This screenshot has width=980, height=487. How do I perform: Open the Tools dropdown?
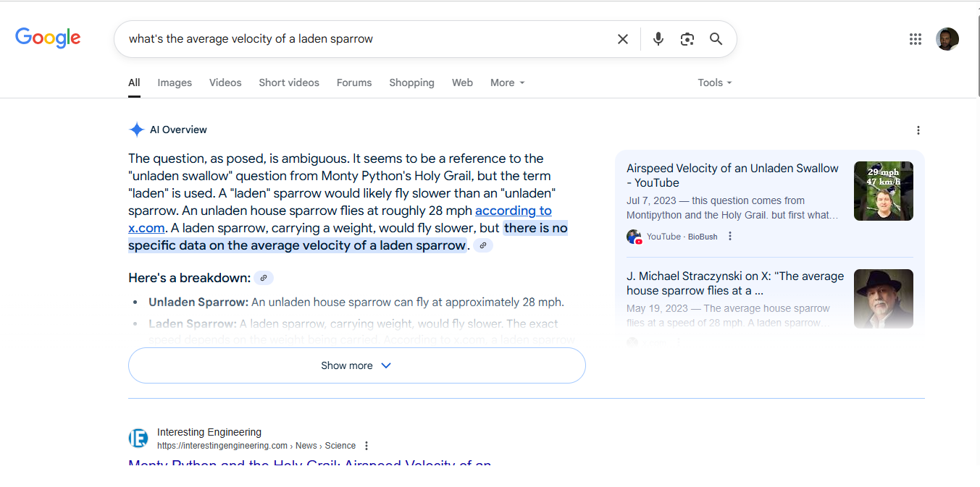(x=713, y=82)
